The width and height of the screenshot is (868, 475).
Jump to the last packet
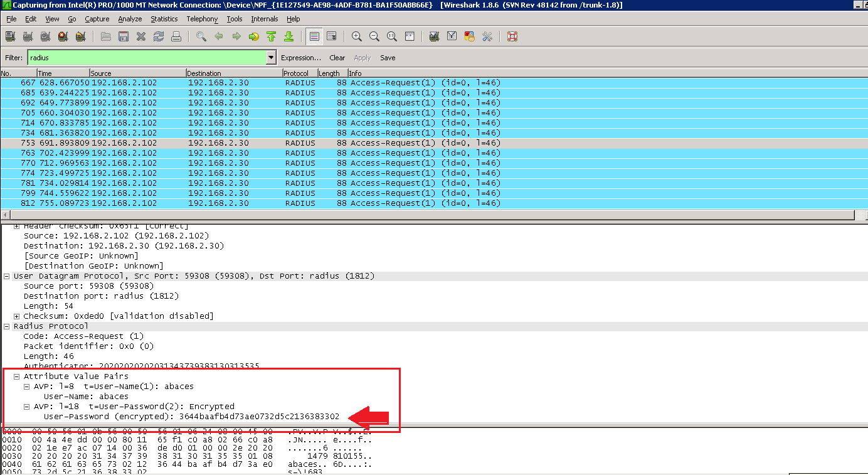click(x=290, y=36)
